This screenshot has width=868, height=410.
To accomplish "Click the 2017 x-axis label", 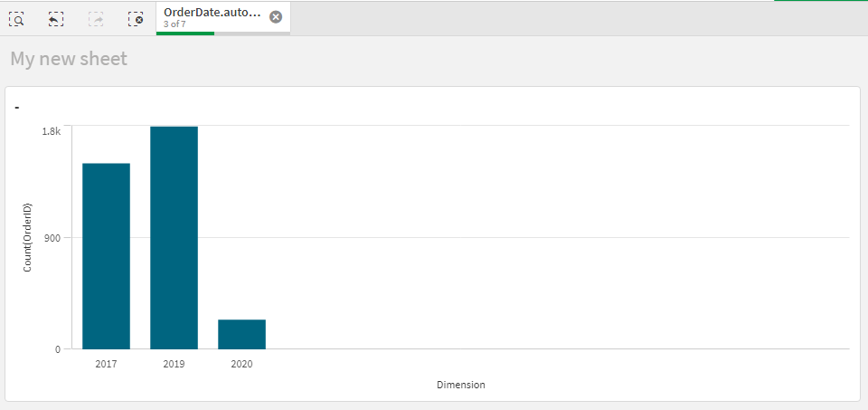I will (106, 364).
